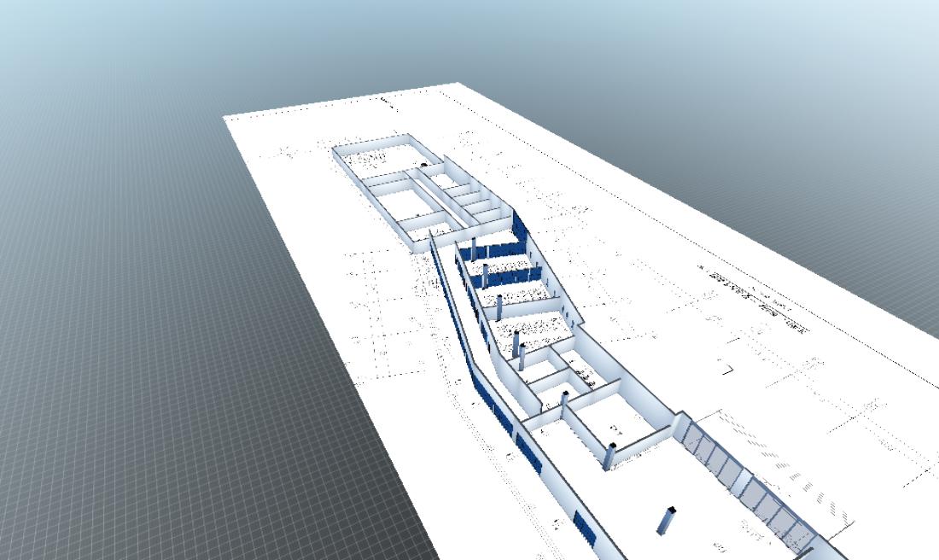939x560 pixels.
Task: Click the column at the protruding wall corner
Action: tap(609, 457)
